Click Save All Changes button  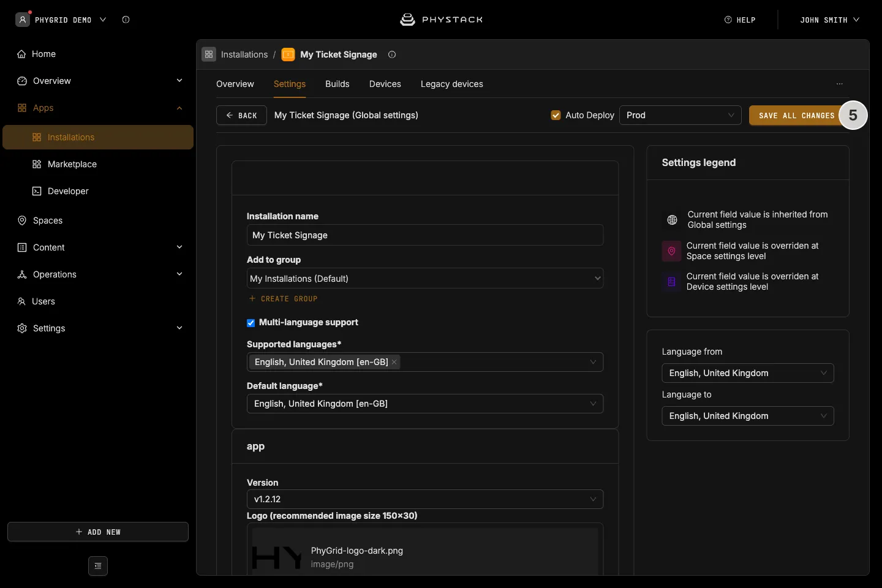pos(796,115)
